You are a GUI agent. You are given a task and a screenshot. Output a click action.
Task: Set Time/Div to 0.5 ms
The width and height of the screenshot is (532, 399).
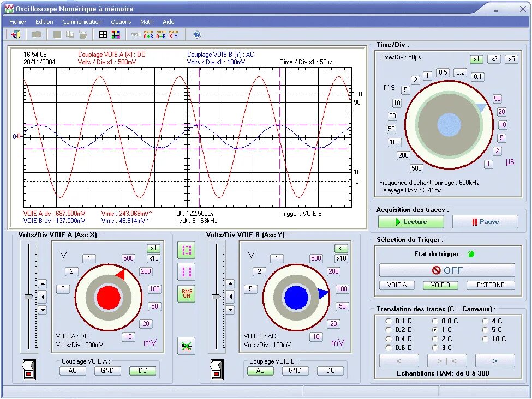click(x=443, y=72)
